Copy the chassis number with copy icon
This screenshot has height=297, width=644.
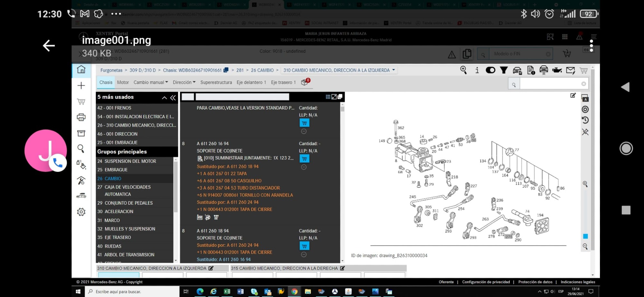click(x=226, y=70)
